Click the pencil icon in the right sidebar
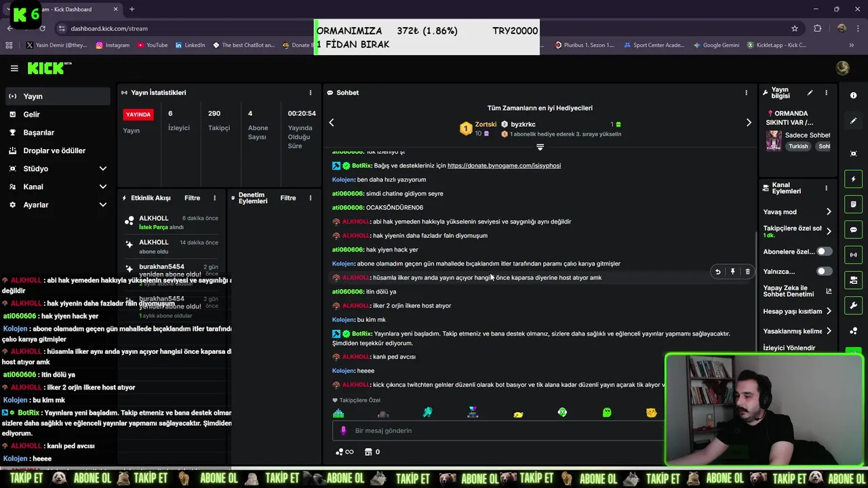868x488 pixels. tap(854, 121)
